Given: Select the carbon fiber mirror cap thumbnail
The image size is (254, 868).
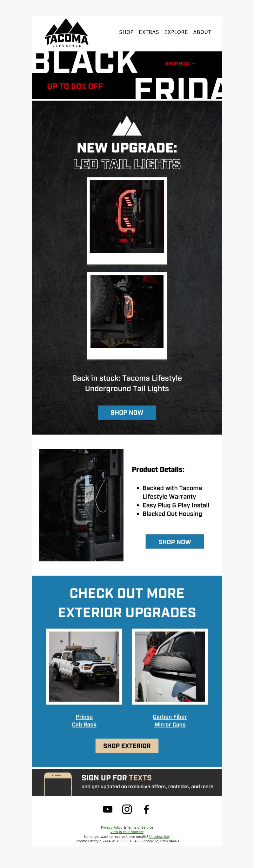Looking at the screenshot, I should pyautogui.click(x=170, y=666).
